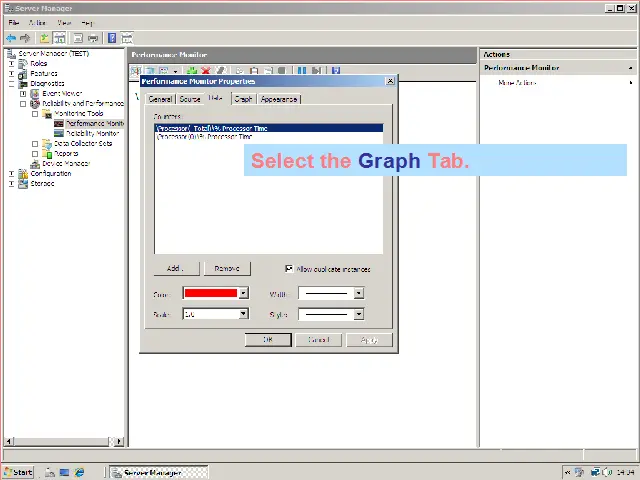Open the Scale dropdown
This screenshot has height=480, width=640.
click(242, 314)
